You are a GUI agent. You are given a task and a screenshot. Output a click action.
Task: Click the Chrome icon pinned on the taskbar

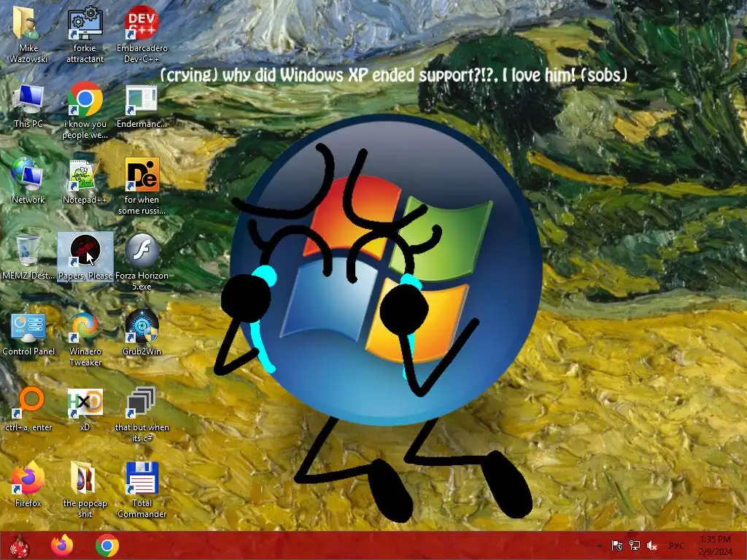(x=107, y=545)
